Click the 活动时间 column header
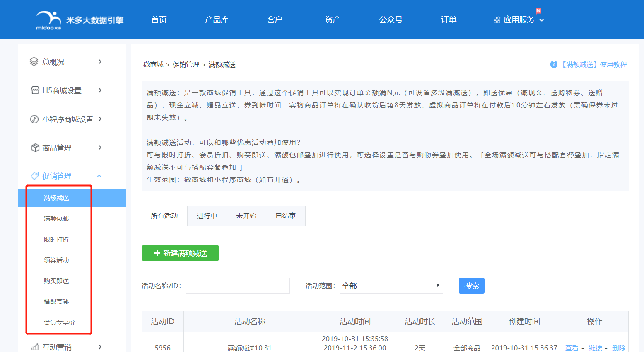This screenshot has width=644, height=352. 355,321
